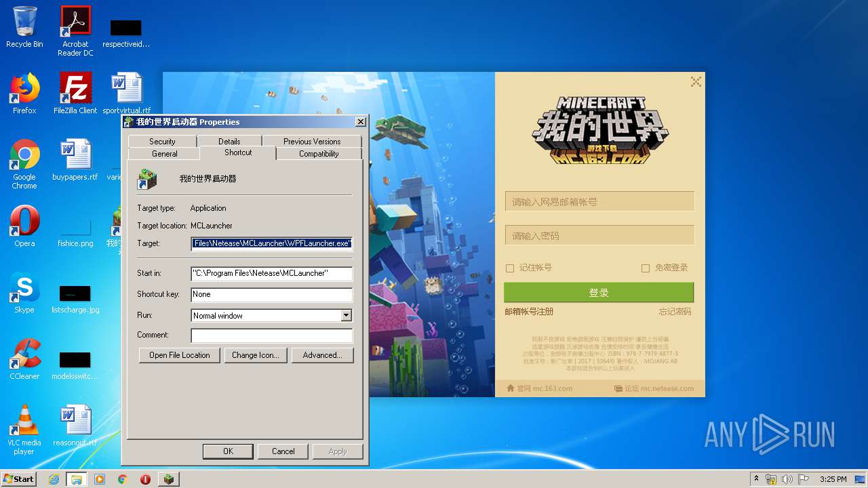Open Windows Explorer from taskbar

pyautogui.click(x=77, y=479)
